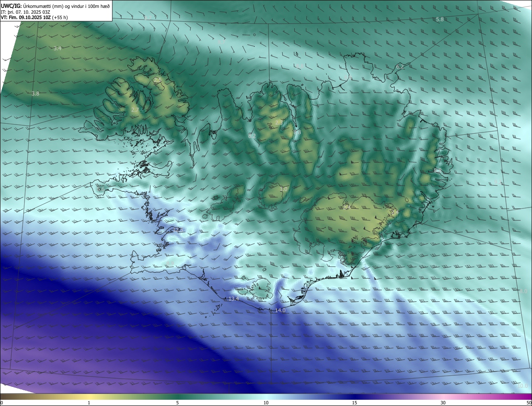Click the "3.0" value in central highlands
Screen dimensions: 532x406
pyautogui.click(x=283, y=189)
